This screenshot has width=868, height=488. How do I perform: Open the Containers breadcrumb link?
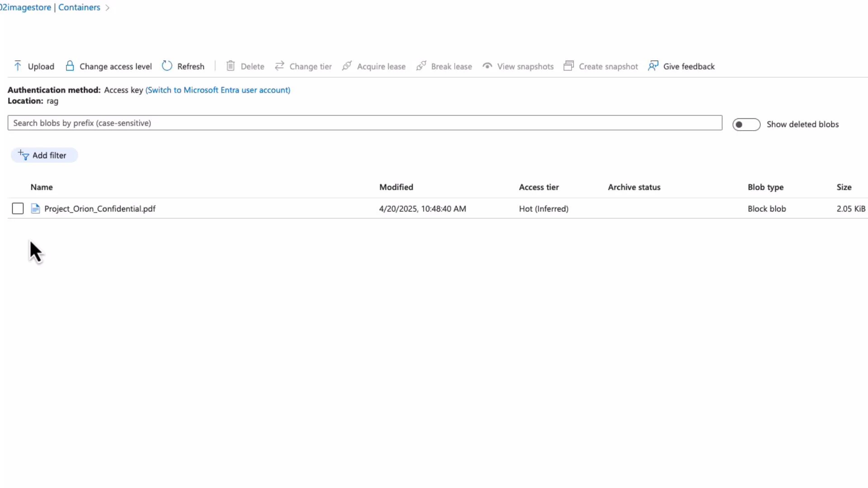click(79, 7)
